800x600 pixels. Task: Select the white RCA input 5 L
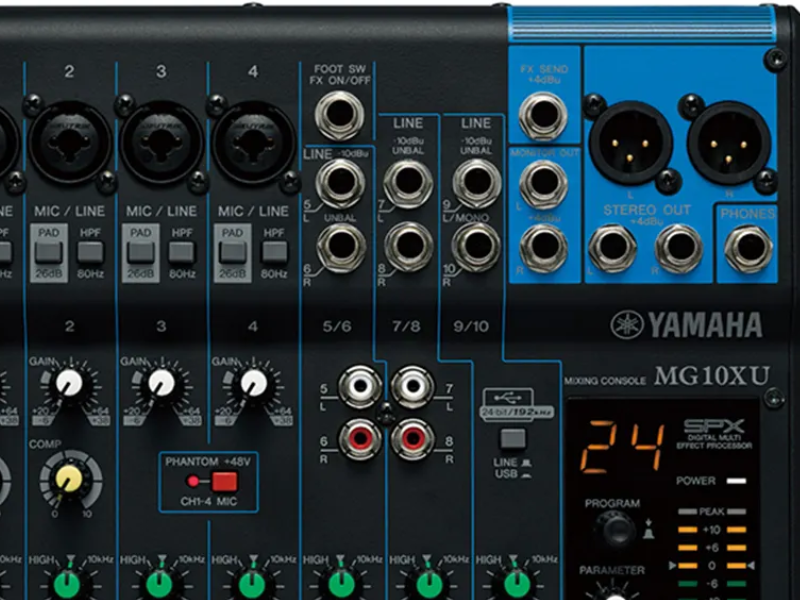click(360, 387)
